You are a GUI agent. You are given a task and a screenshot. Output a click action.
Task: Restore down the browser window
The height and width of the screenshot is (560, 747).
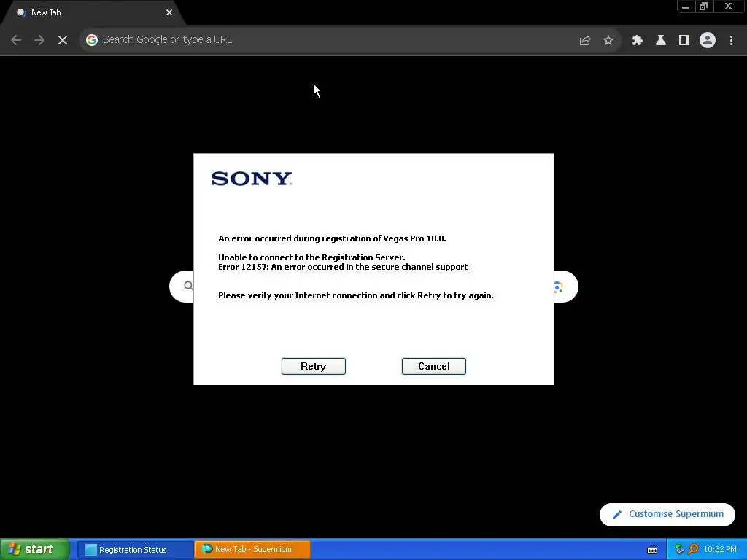[x=704, y=7]
